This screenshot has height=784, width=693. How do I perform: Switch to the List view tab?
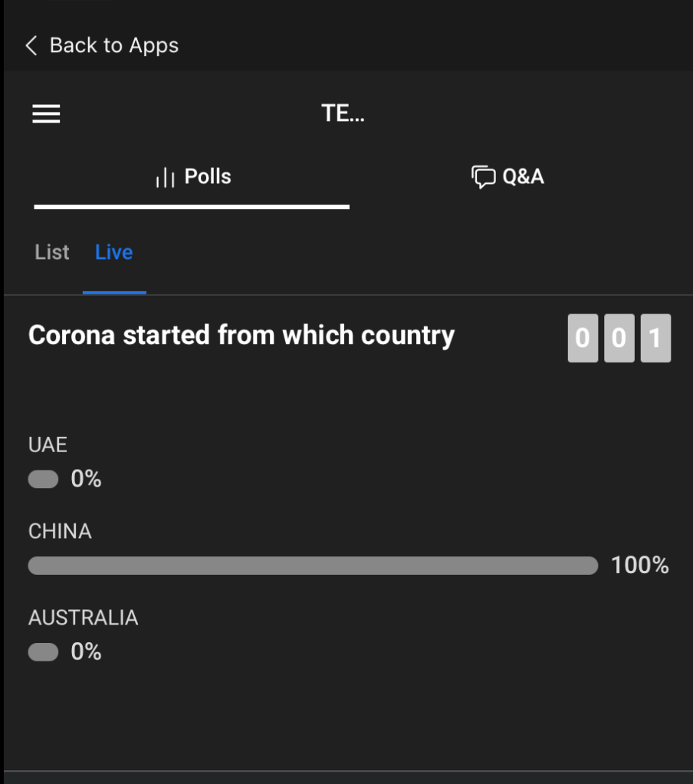point(52,252)
